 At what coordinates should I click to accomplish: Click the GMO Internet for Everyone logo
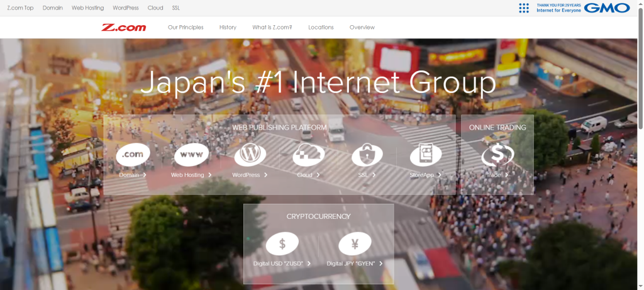coord(582,8)
